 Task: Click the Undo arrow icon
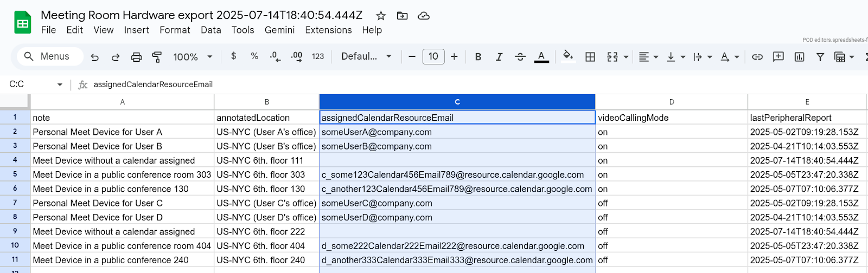click(95, 57)
